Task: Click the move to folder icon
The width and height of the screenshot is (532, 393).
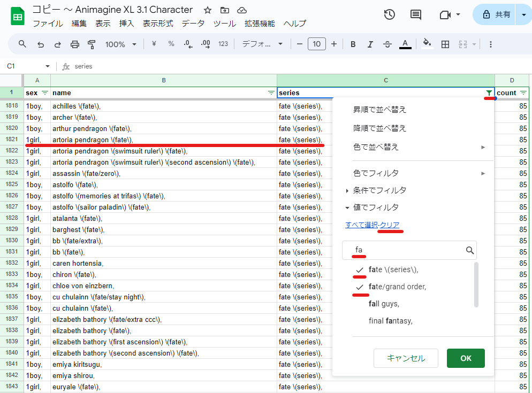Action: pos(225,10)
